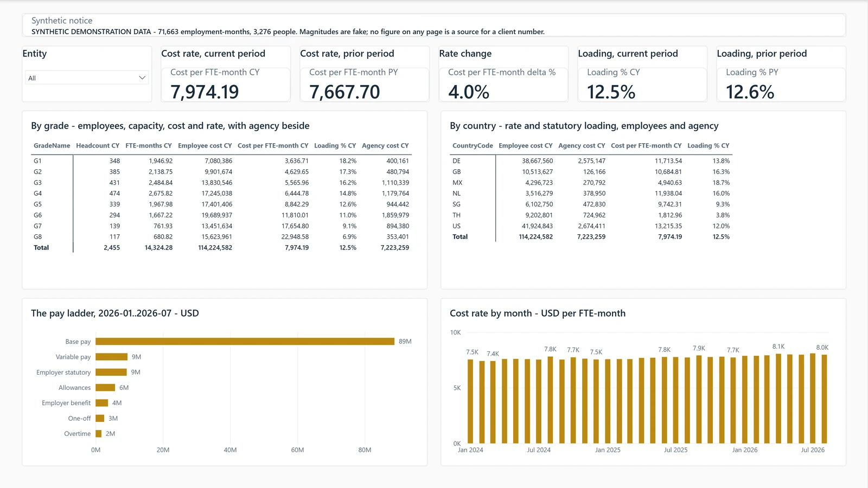Click G3 headcount value 431
The image size is (868, 488).
(114, 183)
